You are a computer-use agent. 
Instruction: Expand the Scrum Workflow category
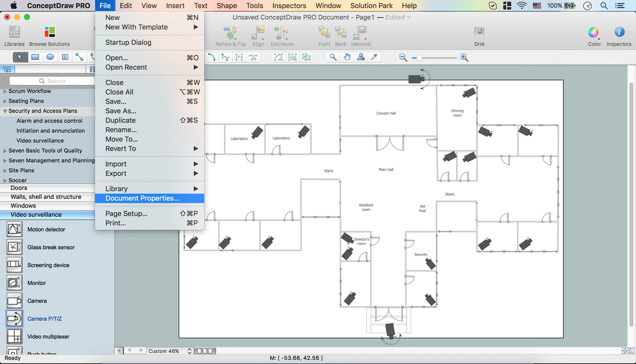click(5, 91)
